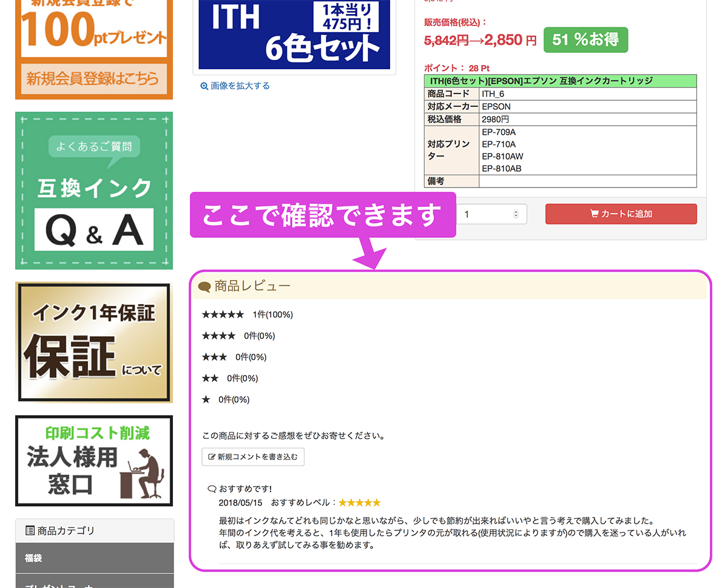The image size is (722, 588).
Task: Open the 新規会員登録はこちら banner button
Action: 93,79
